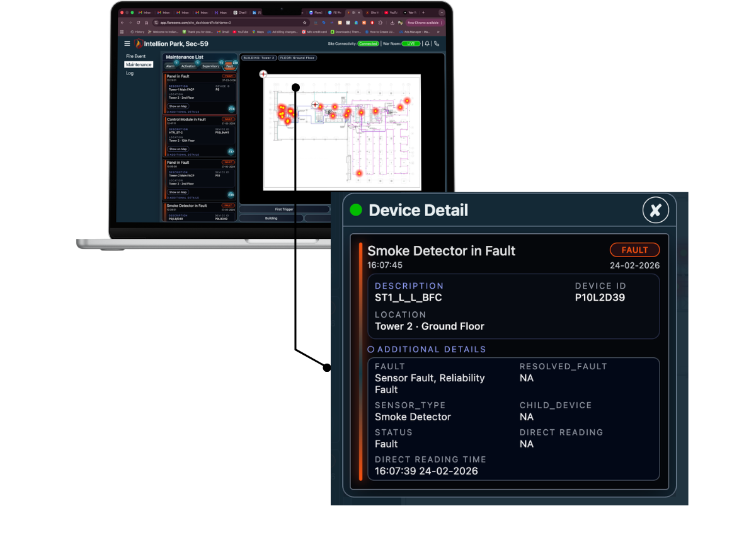Open the BUILDING: Tower 2 selector

[x=260, y=58]
